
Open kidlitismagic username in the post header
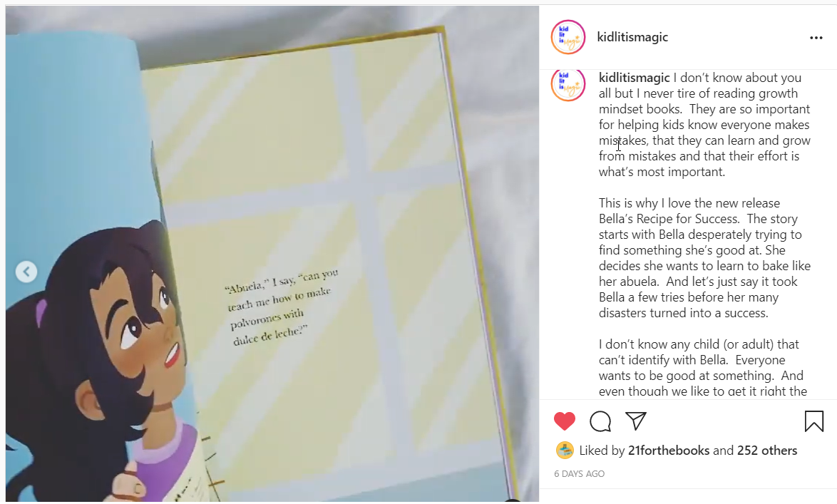click(x=632, y=37)
